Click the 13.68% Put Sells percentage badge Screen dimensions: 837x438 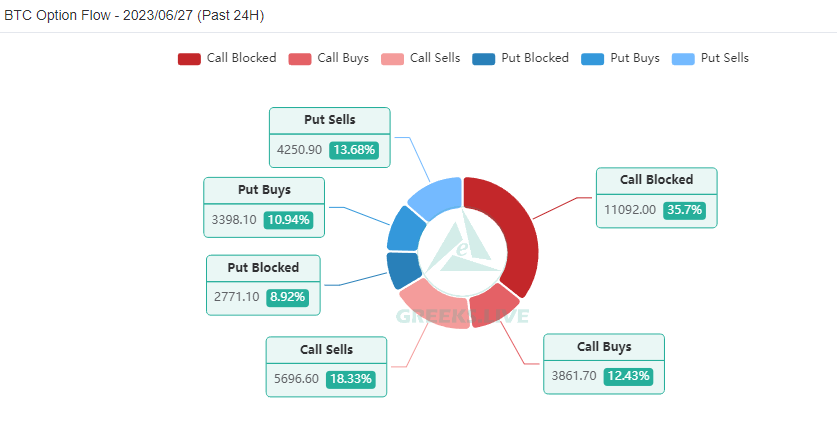tap(354, 150)
